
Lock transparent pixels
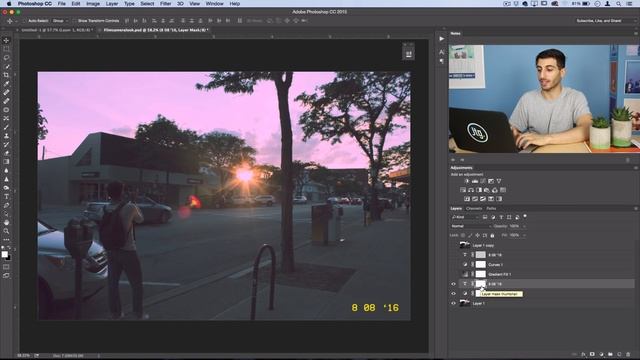[x=463, y=236]
